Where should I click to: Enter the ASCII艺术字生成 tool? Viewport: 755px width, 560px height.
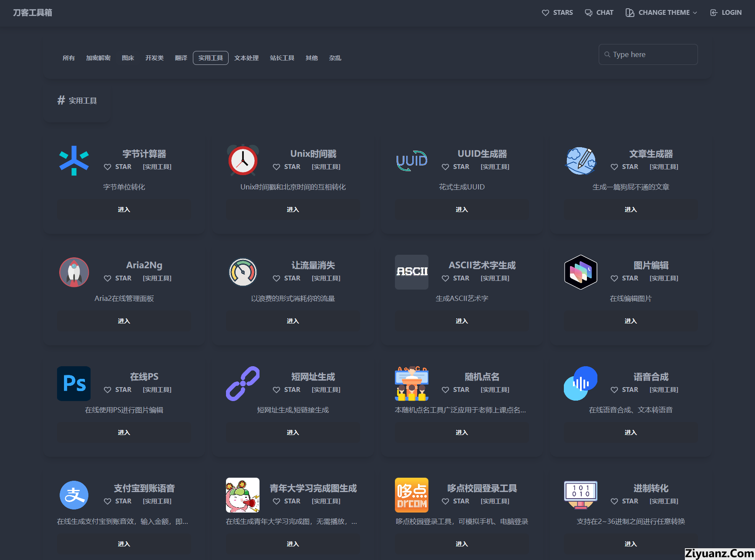[x=462, y=321]
